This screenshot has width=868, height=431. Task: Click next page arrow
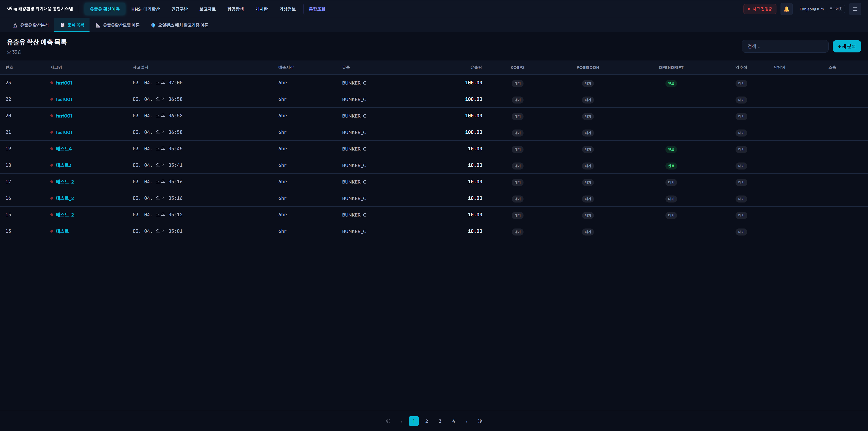coord(467,421)
